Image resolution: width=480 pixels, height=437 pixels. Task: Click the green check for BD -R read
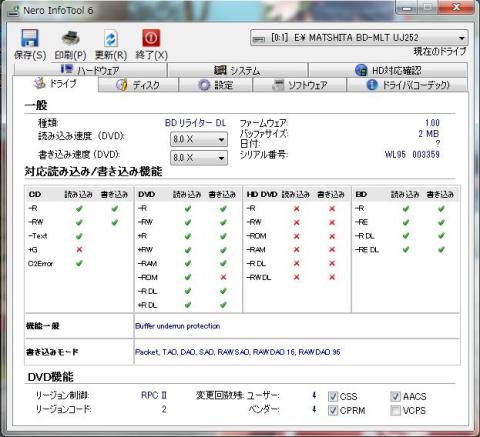point(406,209)
